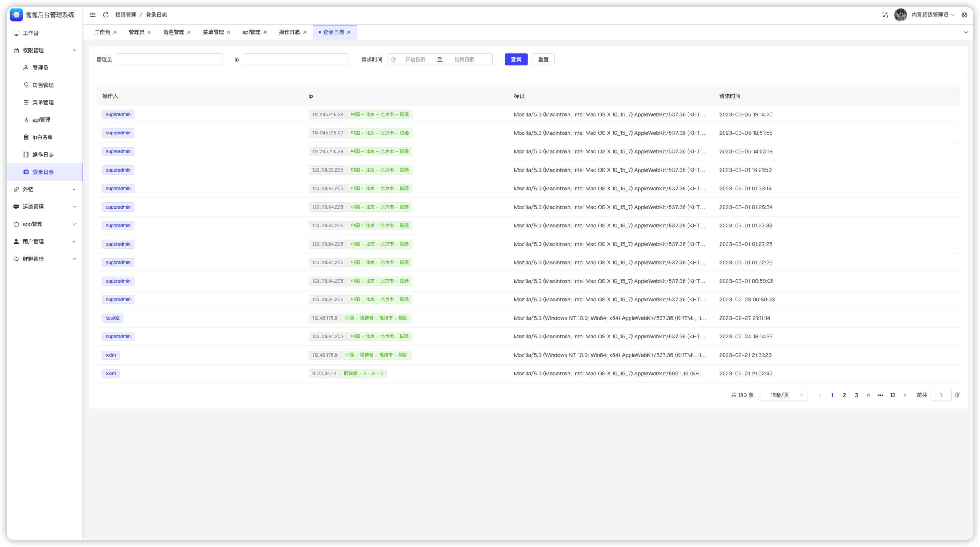
Task: Switch to the 管理员 tab
Action: [x=136, y=32]
